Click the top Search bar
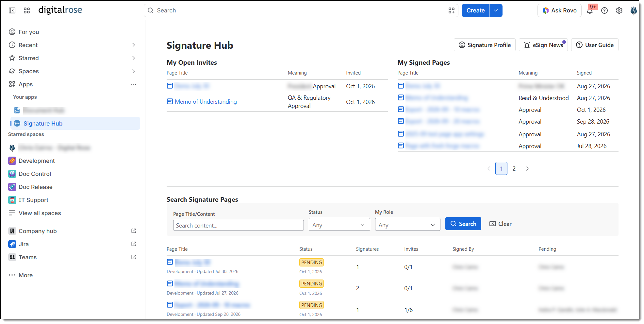644x324 pixels. [301, 10]
